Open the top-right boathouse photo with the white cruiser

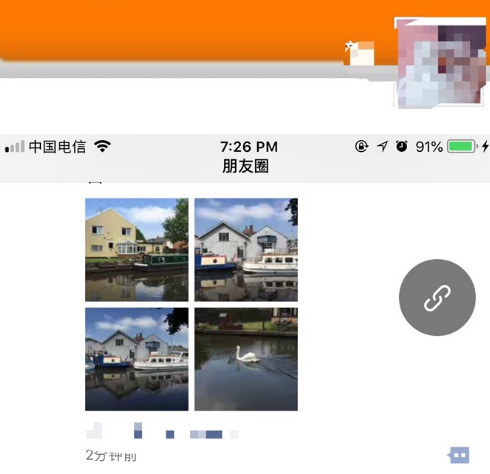246,250
